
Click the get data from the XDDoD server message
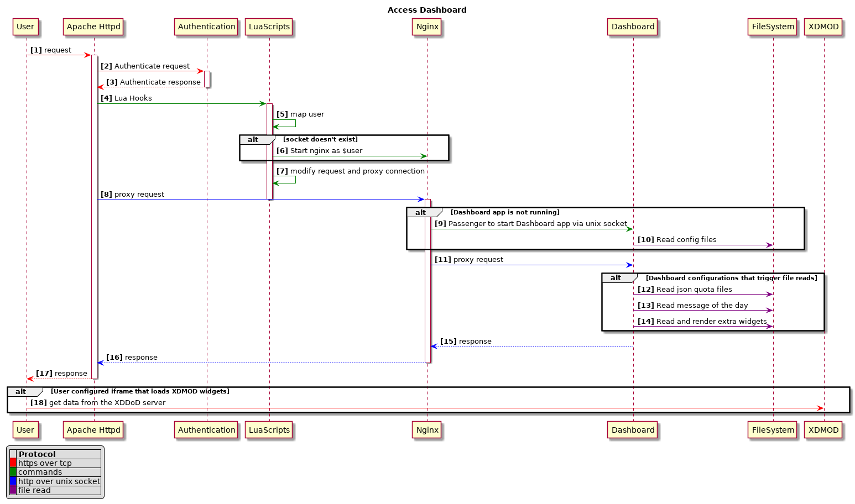[x=100, y=402]
